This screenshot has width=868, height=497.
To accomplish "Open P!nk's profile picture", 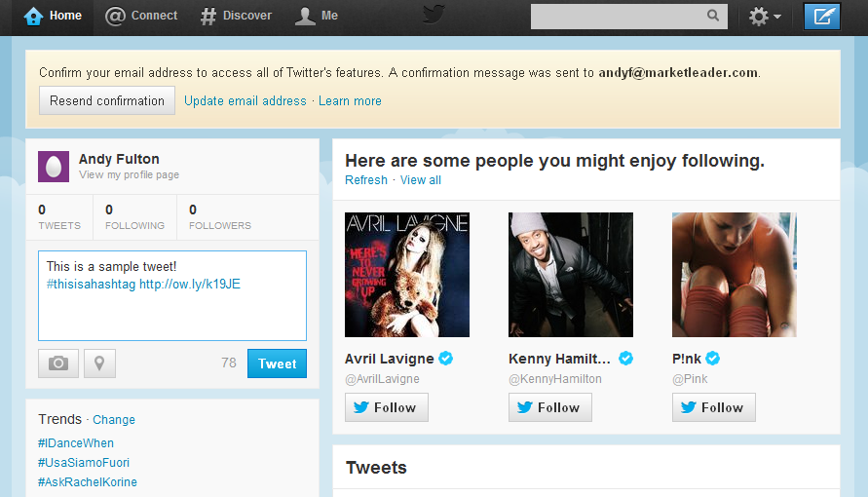I will [x=734, y=275].
